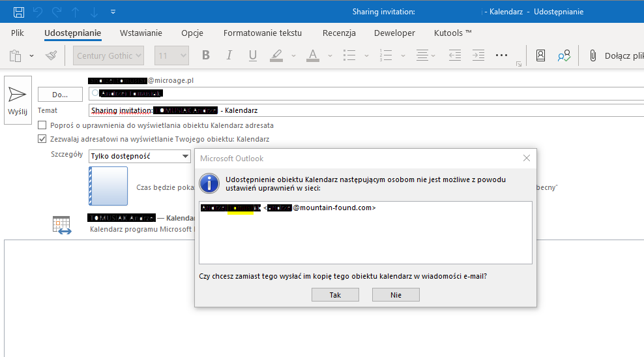This screenshot has height=357, width=644.
Task: Open the Address Book icon
Action: [x=540, y=55]
